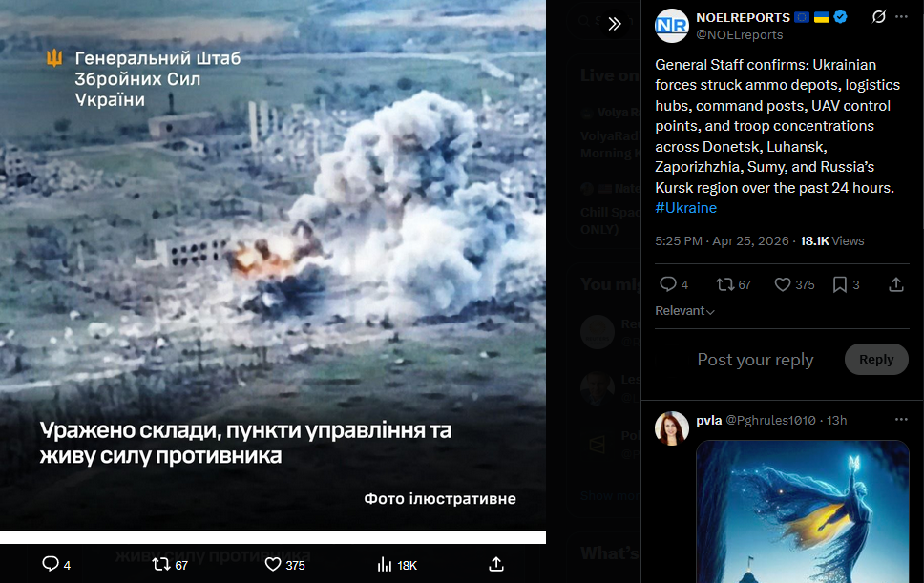Open the @NOELreports handle link
The width and height of the screenshot is (924, 583).
coord(740,34)
